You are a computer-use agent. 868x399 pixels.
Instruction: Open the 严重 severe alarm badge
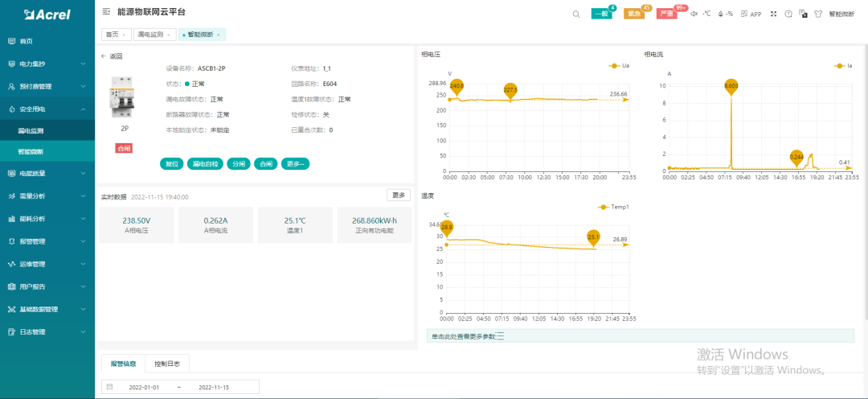(x=667, y=14)
